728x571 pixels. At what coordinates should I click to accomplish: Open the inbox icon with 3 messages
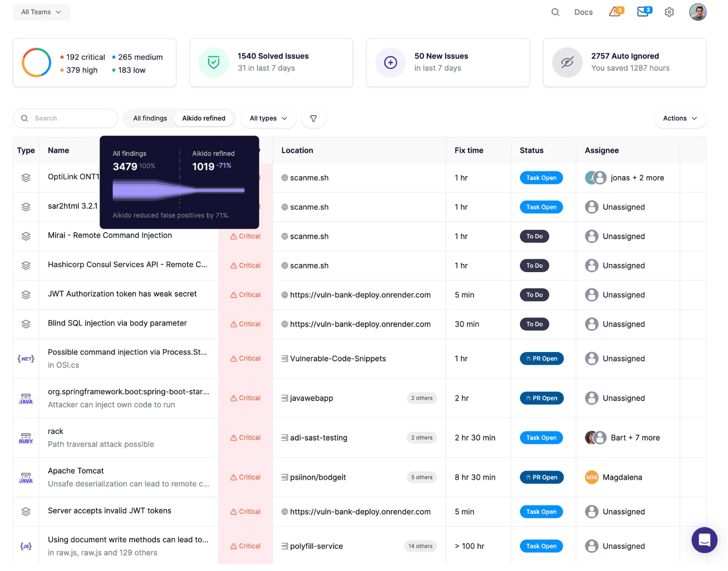643,12
